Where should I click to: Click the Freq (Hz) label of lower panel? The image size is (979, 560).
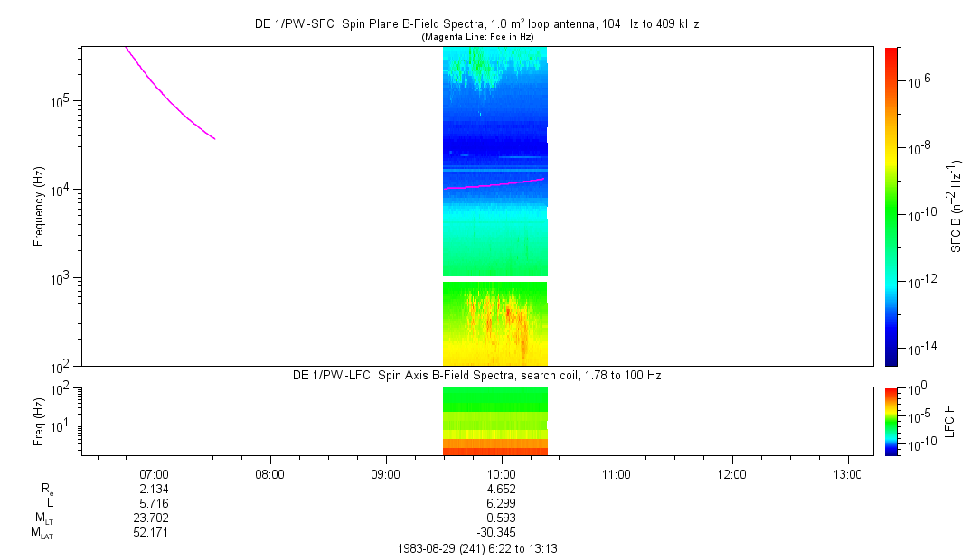tap(39, 420)
